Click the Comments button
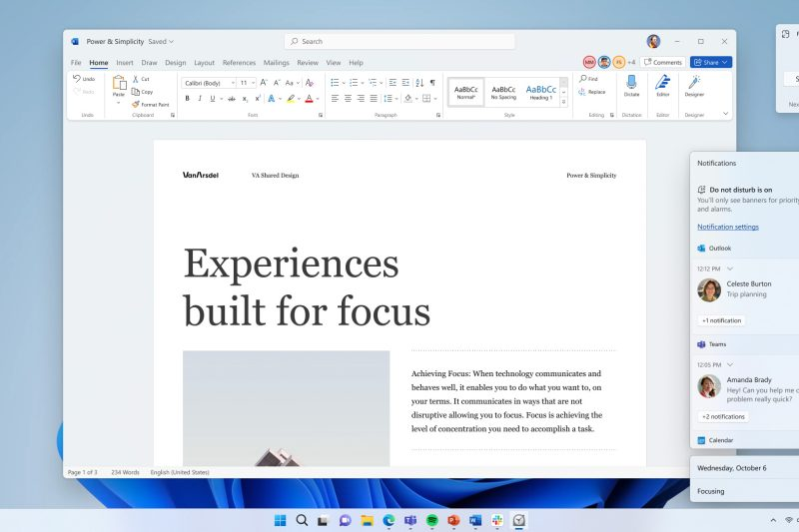The image size is (799, 532). (x=663, y=62)
